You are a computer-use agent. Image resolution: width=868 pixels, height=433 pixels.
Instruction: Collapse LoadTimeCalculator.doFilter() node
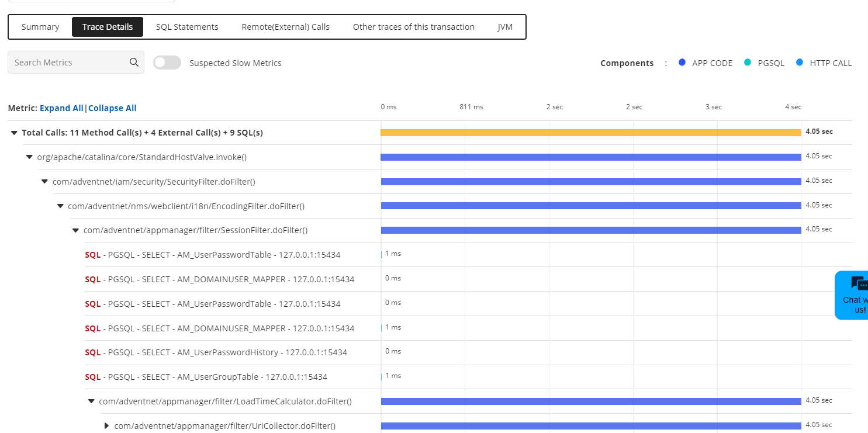(x=91, y=401)
